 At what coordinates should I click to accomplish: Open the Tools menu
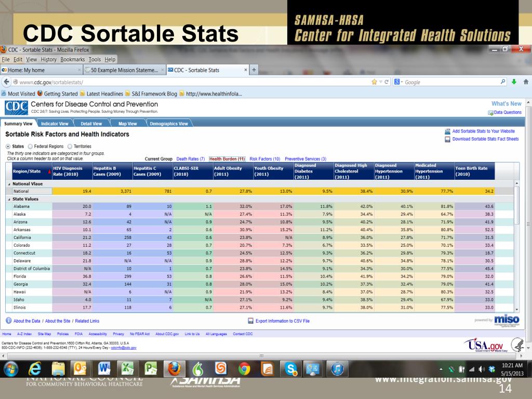[x=95, y=59]
